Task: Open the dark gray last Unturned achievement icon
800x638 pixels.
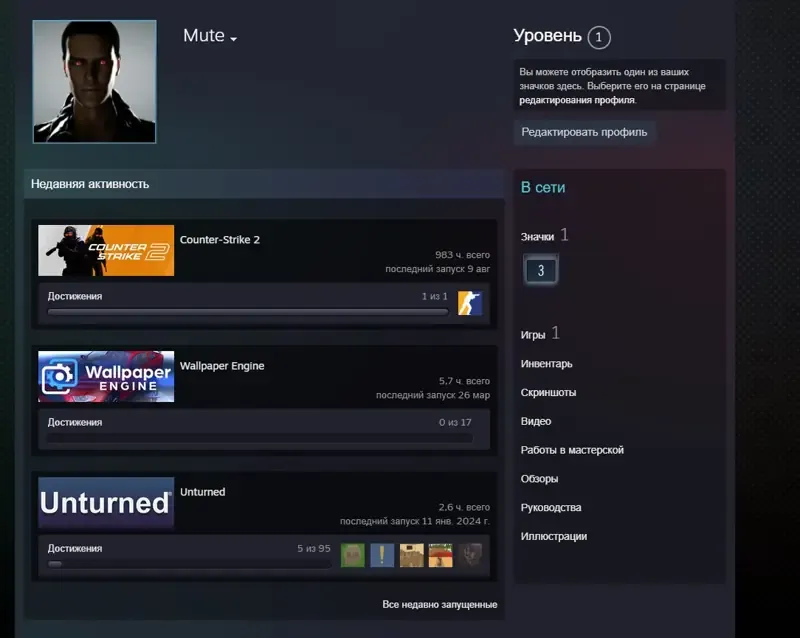Action: coord(470,555)
